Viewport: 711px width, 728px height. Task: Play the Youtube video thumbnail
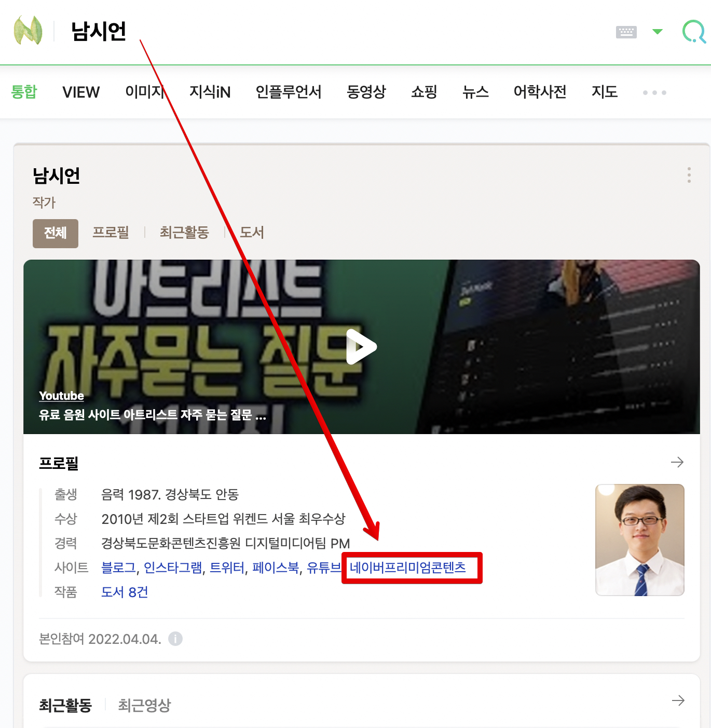pos(361,346)
